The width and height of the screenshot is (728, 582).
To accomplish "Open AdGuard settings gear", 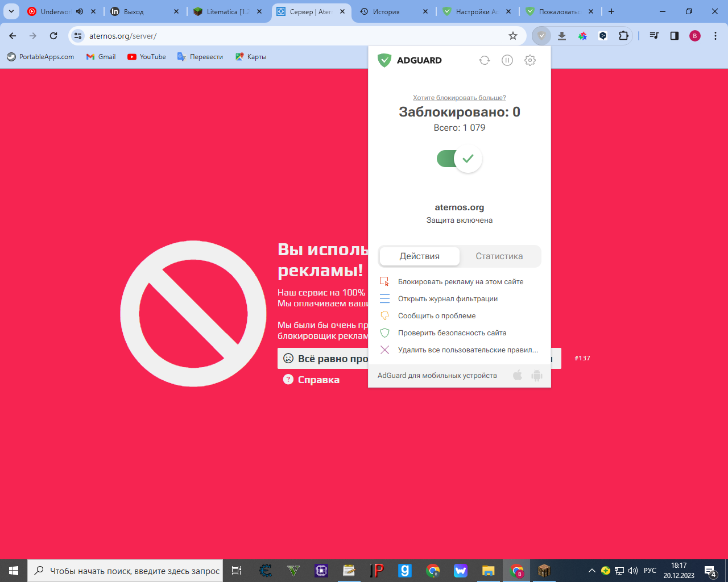I will tap(530, 60).
